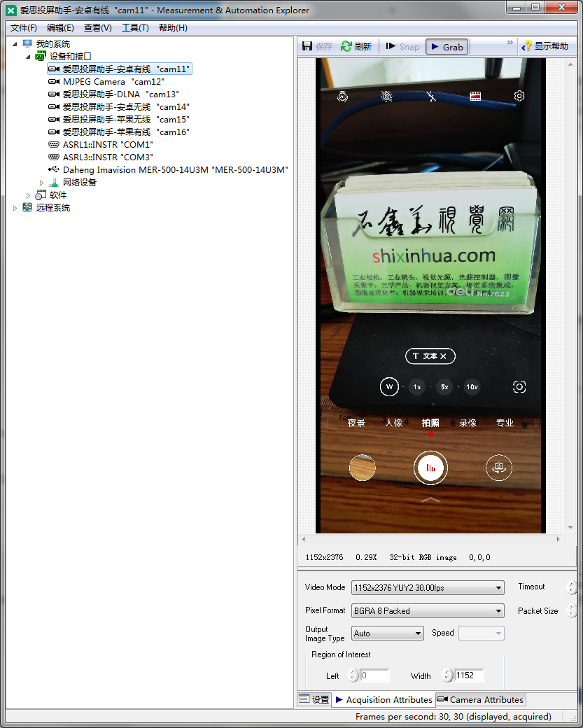This screenshot has width=583, height=728.
Task: Expand the 软件 tree node
Action: [x=28, y=195]
